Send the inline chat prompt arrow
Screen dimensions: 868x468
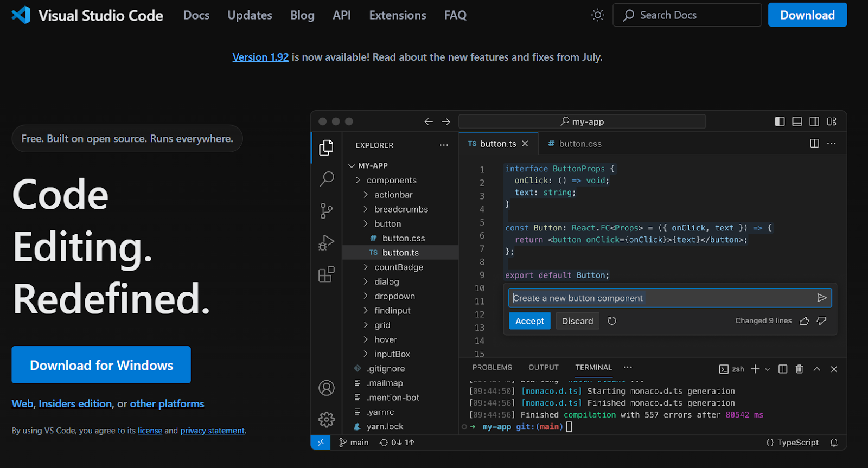822,298
